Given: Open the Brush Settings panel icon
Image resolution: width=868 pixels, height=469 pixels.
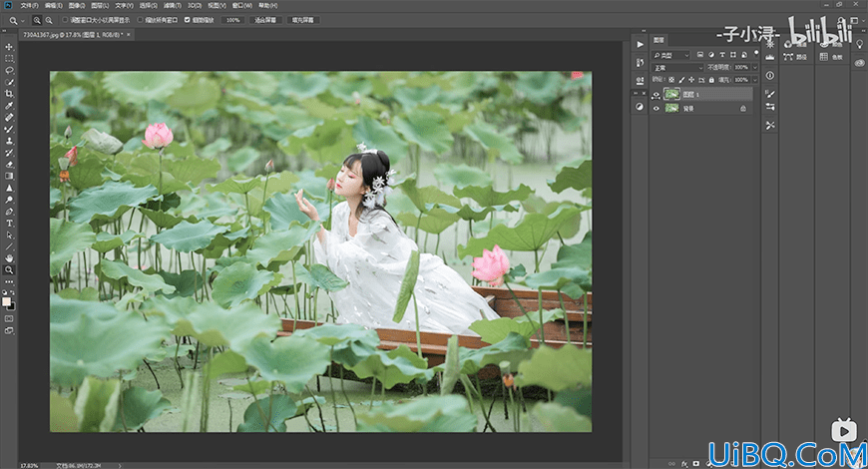Looking at the screenshot, I should [x=770, y=94].
